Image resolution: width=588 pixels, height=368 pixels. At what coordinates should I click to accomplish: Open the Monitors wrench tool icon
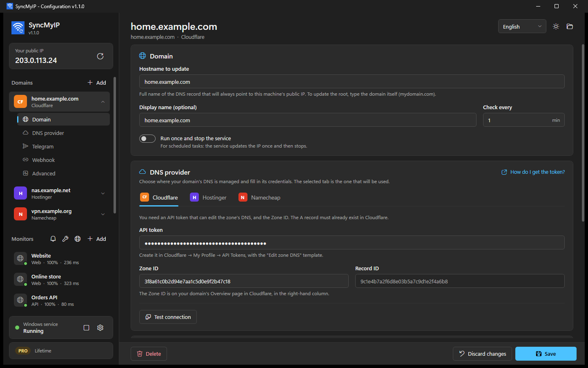pyautogui.click(x=65, y=239)
